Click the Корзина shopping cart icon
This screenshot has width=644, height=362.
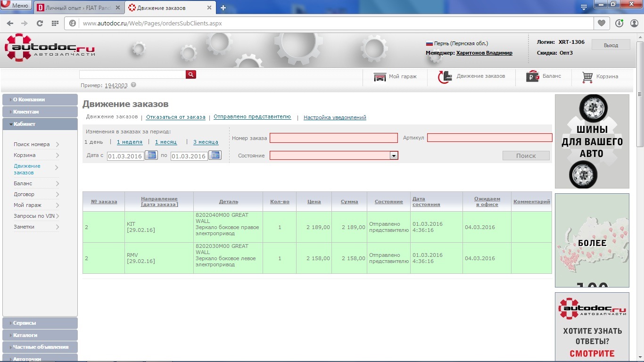pyautogui.click(x=587, y=77)
